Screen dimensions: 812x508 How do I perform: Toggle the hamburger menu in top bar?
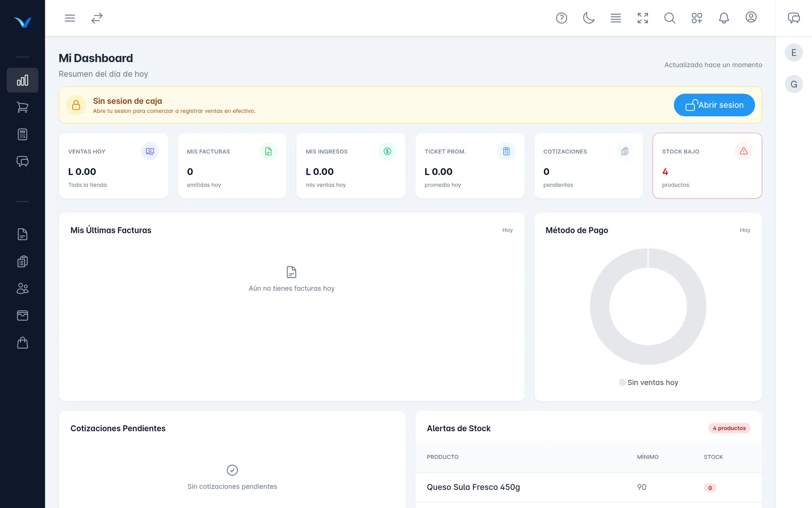coord(70,18)
